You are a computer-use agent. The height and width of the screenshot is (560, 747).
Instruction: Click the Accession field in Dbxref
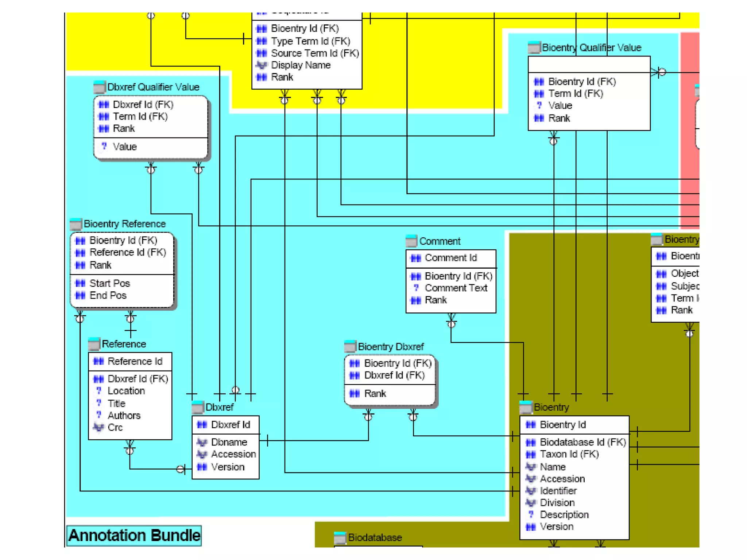click(233, 454)
